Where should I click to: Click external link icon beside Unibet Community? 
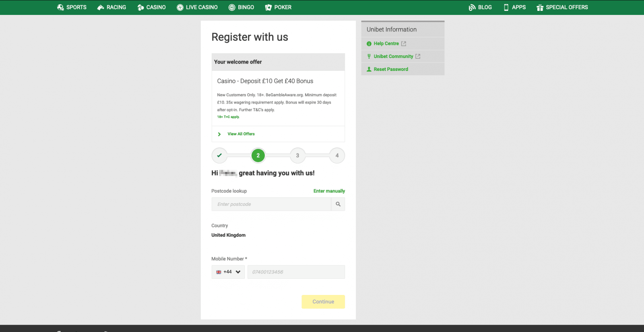418,56
